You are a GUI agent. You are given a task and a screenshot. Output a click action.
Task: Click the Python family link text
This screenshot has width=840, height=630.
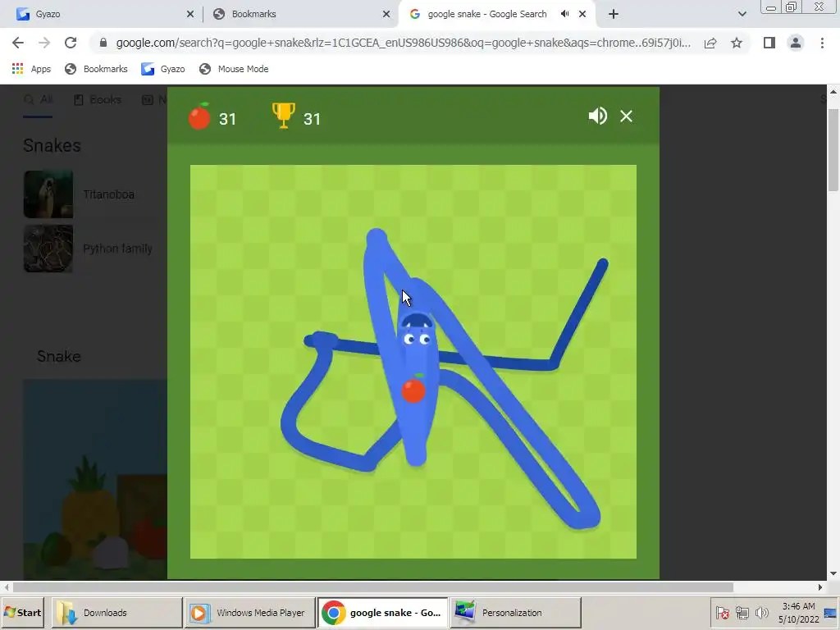117,249
